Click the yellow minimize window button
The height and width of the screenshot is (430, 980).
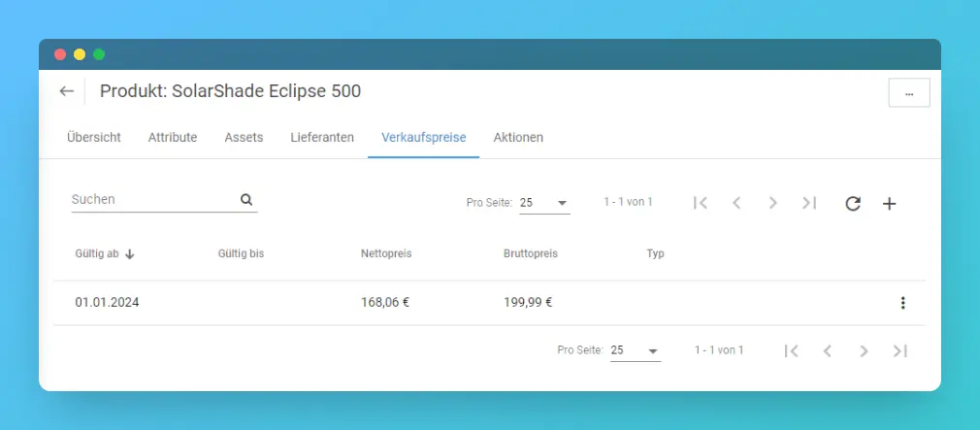[80, 54]
